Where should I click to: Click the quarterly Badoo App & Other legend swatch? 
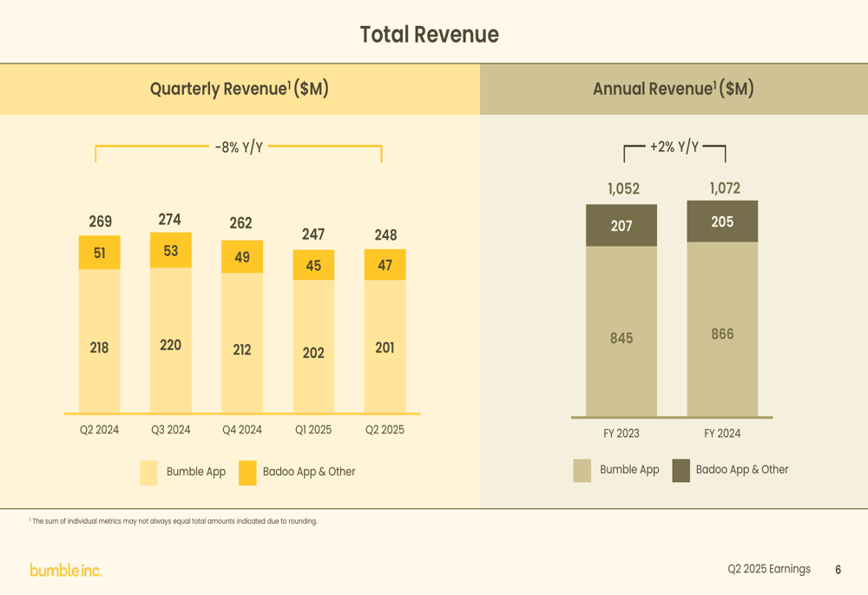click(247, 473)
